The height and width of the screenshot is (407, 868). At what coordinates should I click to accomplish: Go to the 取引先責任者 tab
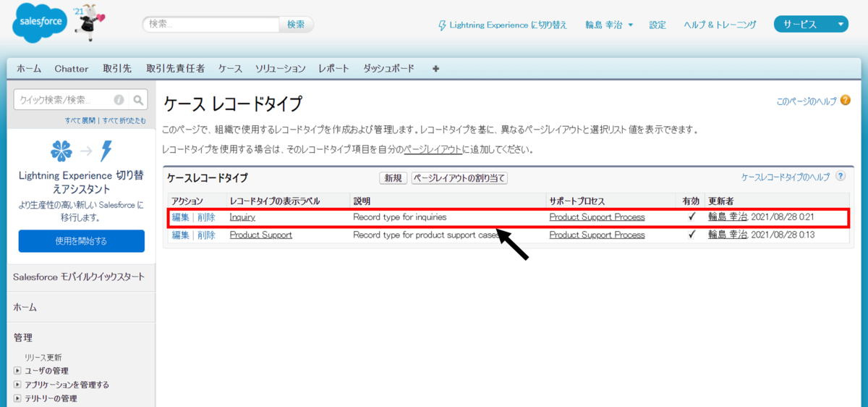click(175, 69)
